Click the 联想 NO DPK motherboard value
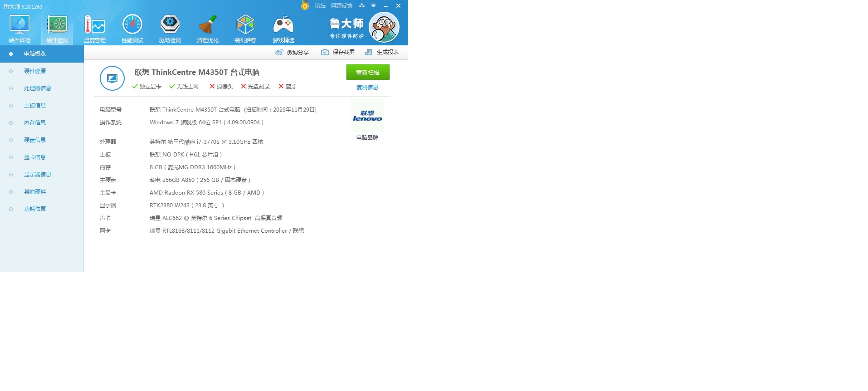This screenshot has height=391, width=868. (x=186, y=155)
